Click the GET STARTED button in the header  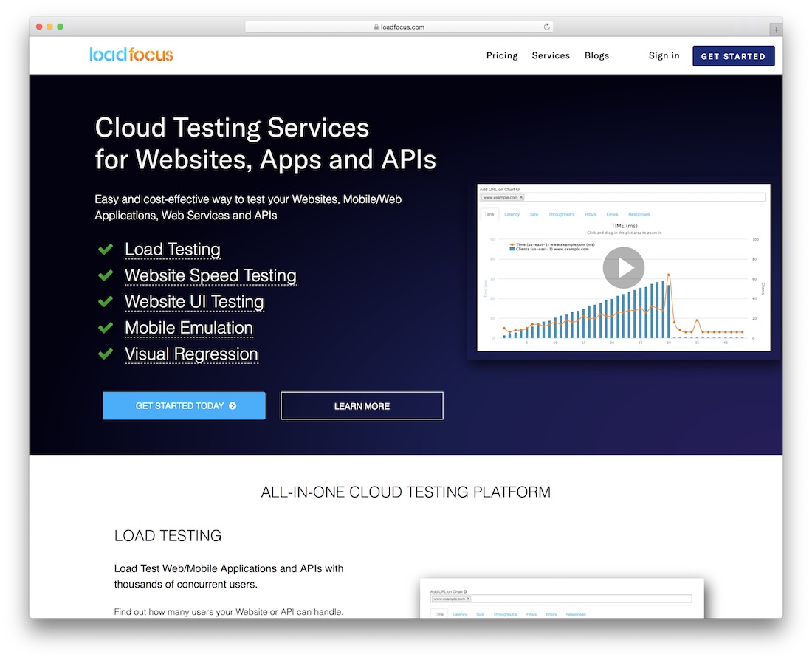pyautogui.click(x=733, y=56)
